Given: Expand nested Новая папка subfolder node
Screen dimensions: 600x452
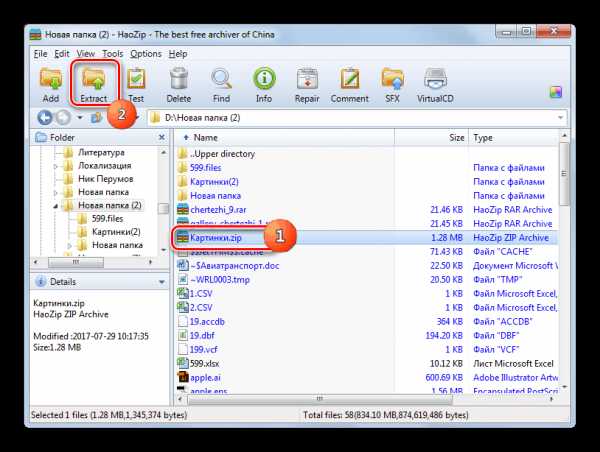Looking at the screenshot, I should coord(70,245).
